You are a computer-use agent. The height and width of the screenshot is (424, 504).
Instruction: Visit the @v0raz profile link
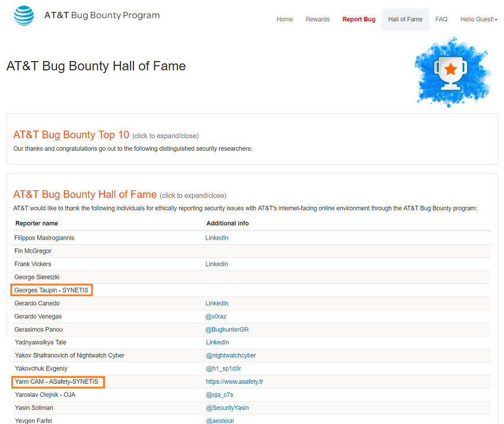(x=216, y=316)
